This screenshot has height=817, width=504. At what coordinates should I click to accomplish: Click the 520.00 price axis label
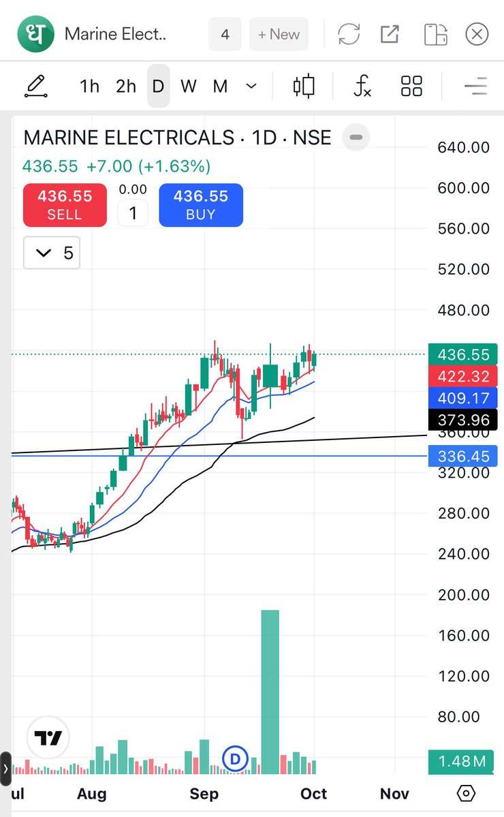463,269
